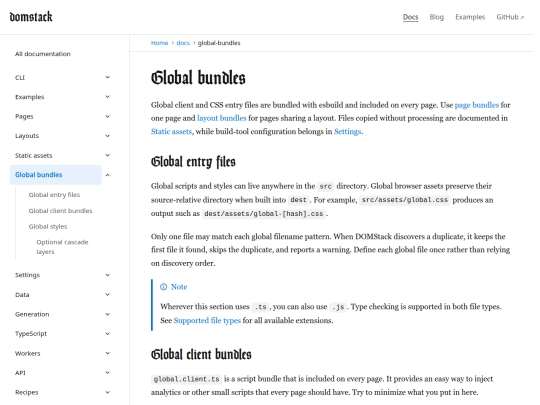Click the dest/assets/global-[hash].css code snippet
The height and width of the screenshot is (405, 540).
pyautogui.click(x=264, y=214)
